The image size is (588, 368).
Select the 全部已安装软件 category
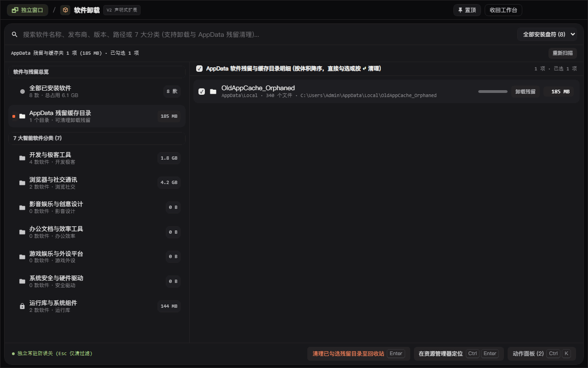coord(97,92)
